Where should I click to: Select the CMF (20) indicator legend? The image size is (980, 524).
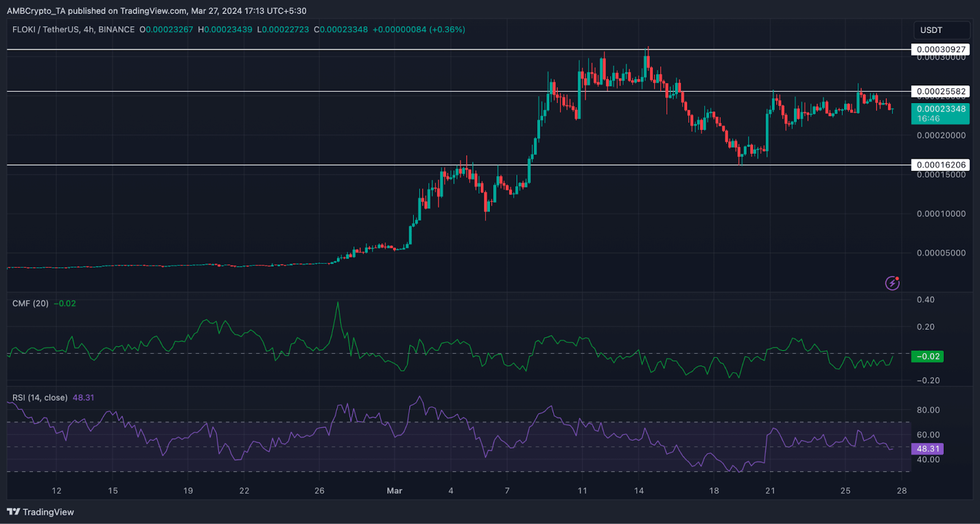[x=31, y=303]
